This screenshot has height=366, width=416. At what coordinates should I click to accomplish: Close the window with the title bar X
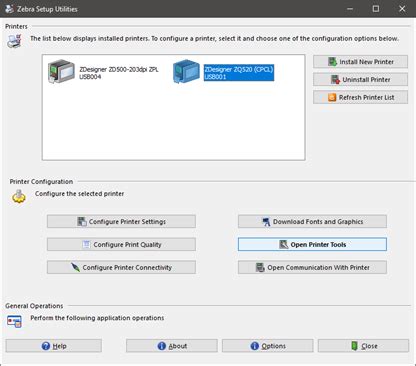pos(402,9)
